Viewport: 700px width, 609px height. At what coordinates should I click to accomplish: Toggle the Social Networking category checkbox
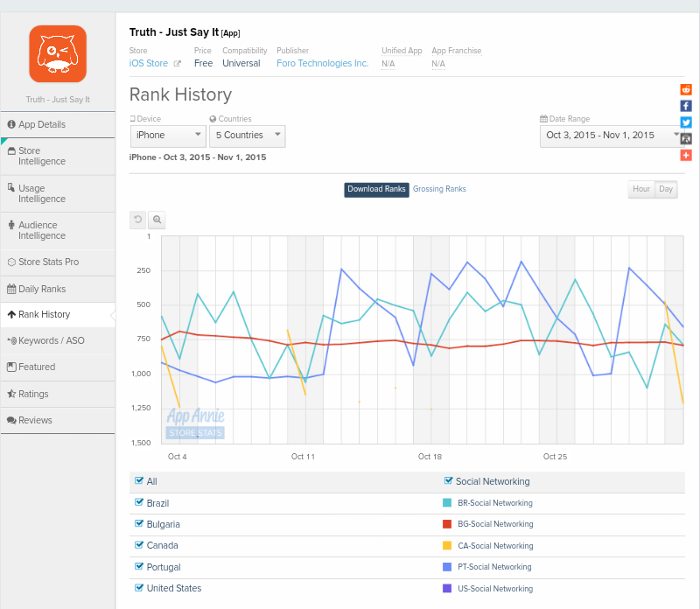click(x=449, y=481)
